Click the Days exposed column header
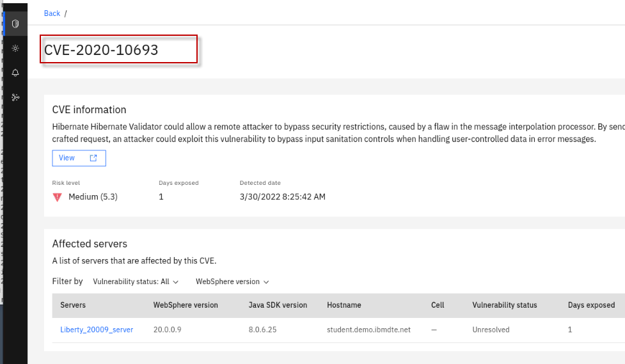This screenshot has height=364, width=625. coord(591,305)
